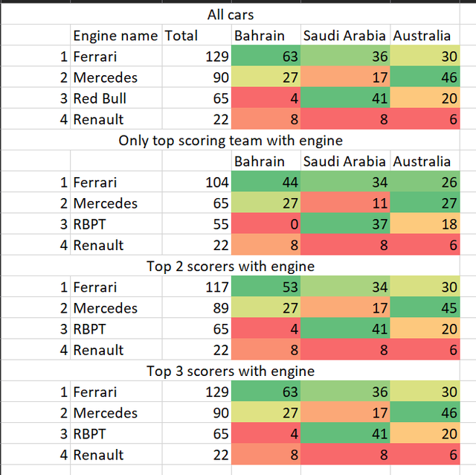Select the red cell showing 0

click(x=266, y=224)
